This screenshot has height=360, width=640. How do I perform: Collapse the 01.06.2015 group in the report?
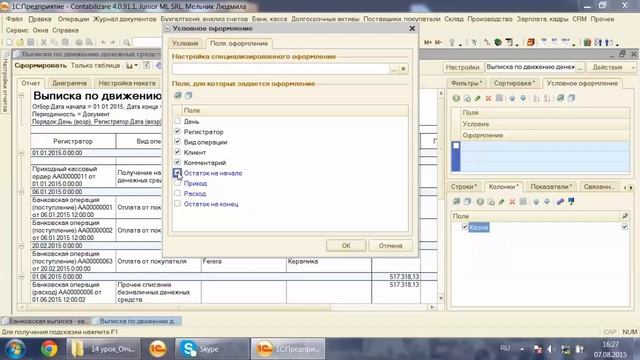click(22, 276)
